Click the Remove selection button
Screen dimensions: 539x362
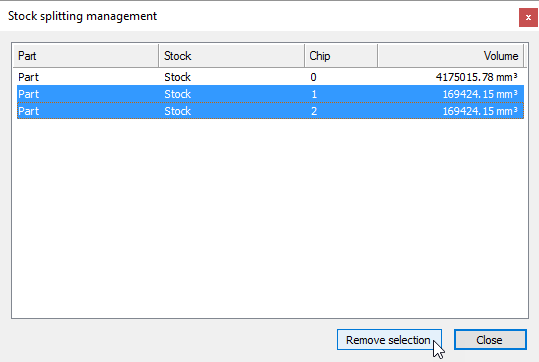[389, 340]
